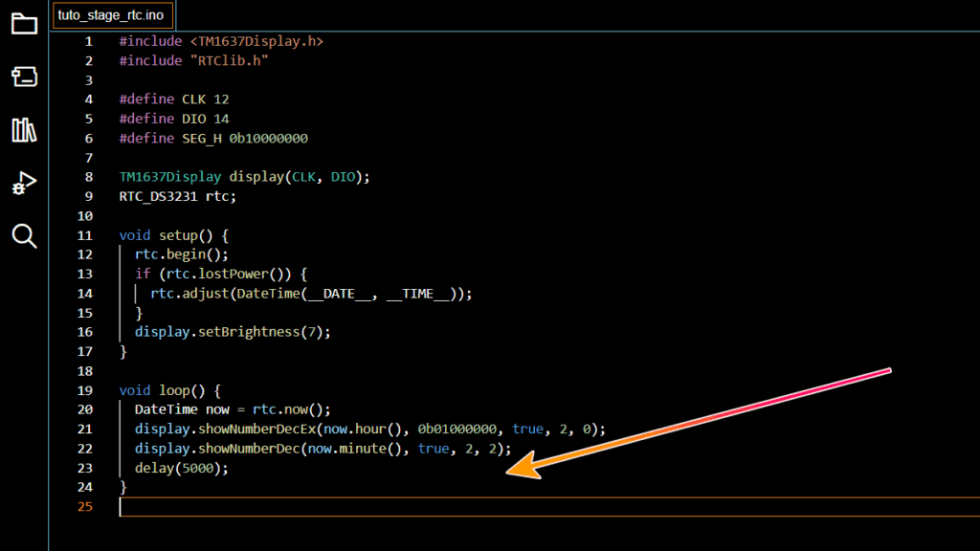Click 'DateTime now = rtc.now();' line
The image size is (980, 551).
coord(233,409)
